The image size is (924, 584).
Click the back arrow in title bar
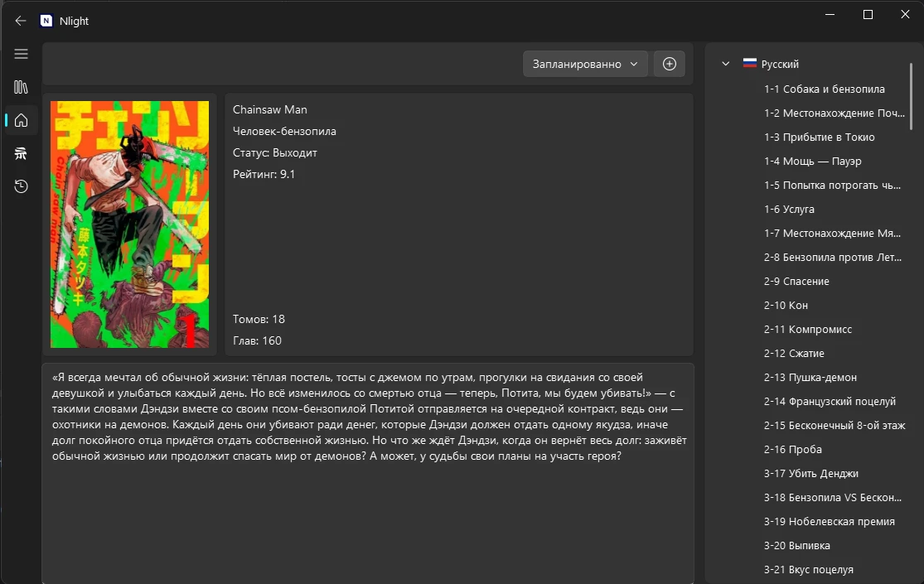point(21,21)
